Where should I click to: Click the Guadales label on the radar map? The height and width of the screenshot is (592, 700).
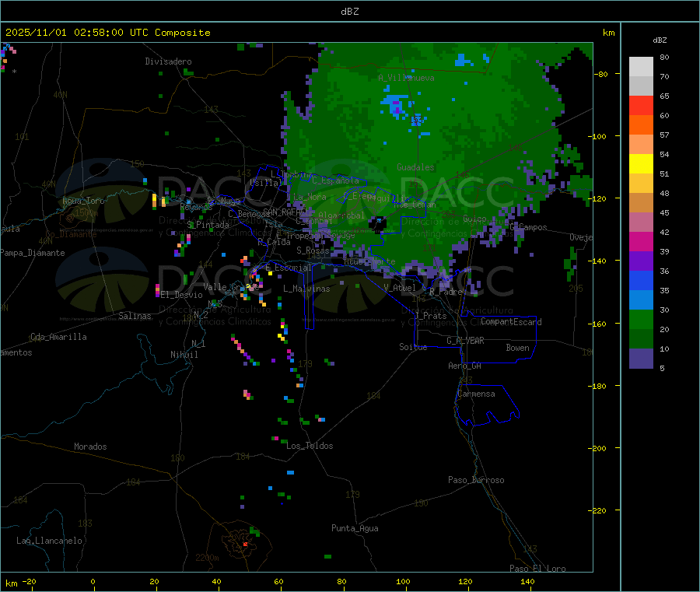point(415,167)
